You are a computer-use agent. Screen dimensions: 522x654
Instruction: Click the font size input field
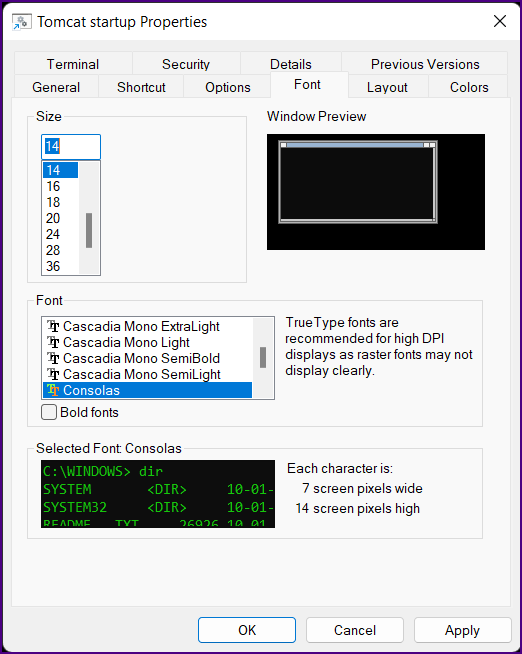[x=71, y=146]
